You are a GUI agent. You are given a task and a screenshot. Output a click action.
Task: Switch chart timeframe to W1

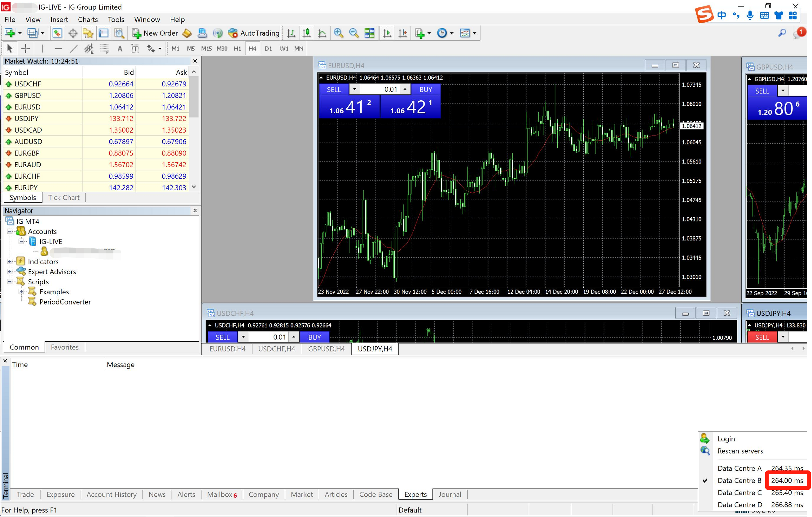coord(284,49)
